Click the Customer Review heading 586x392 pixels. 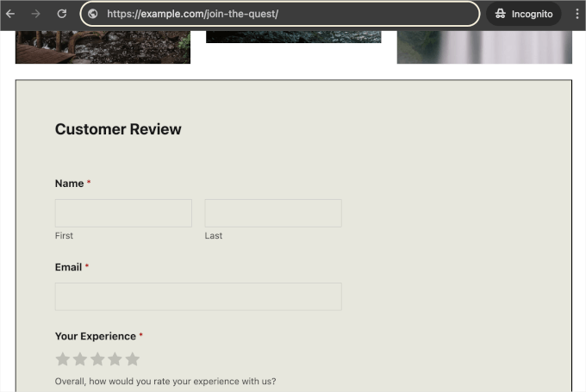[x=118, y=129]
